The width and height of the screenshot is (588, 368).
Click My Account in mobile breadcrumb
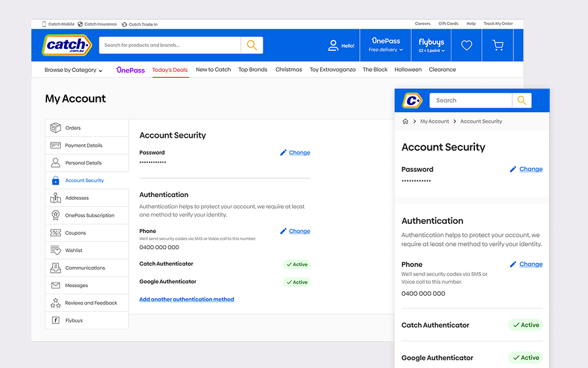click(x=434, y=121)
